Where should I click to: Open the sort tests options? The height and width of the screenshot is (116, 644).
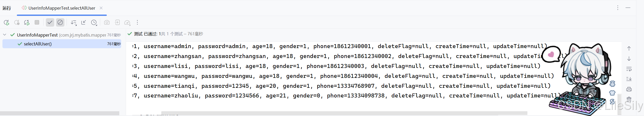pyautogui.click(x=74, y=22)
